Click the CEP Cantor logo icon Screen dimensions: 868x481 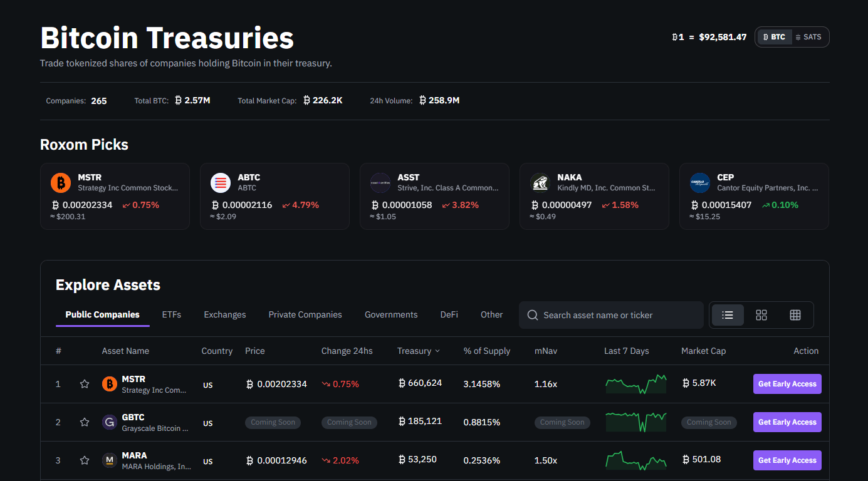click(x=700, y=183)
